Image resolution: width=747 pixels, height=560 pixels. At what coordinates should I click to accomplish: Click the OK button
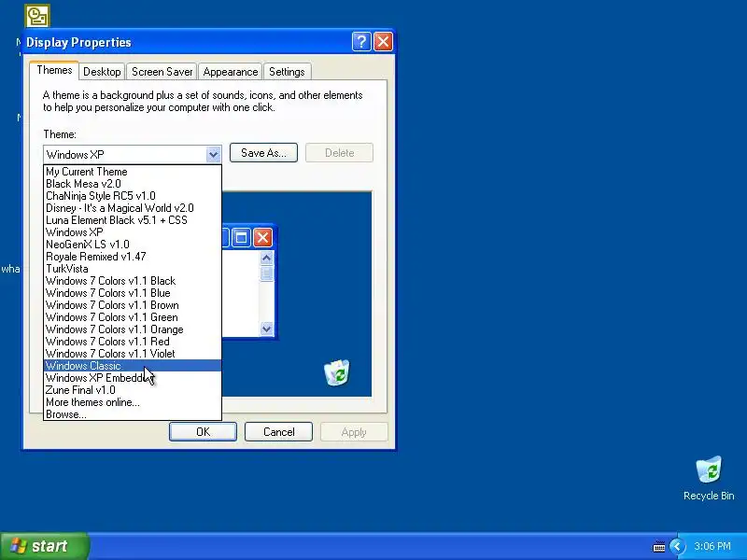tap(203, 432)
